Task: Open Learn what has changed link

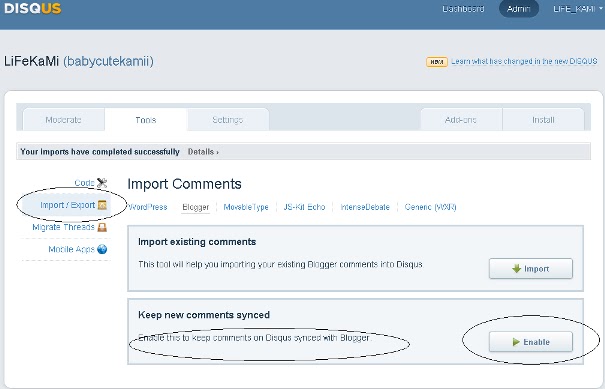Action: click(524, 61)
